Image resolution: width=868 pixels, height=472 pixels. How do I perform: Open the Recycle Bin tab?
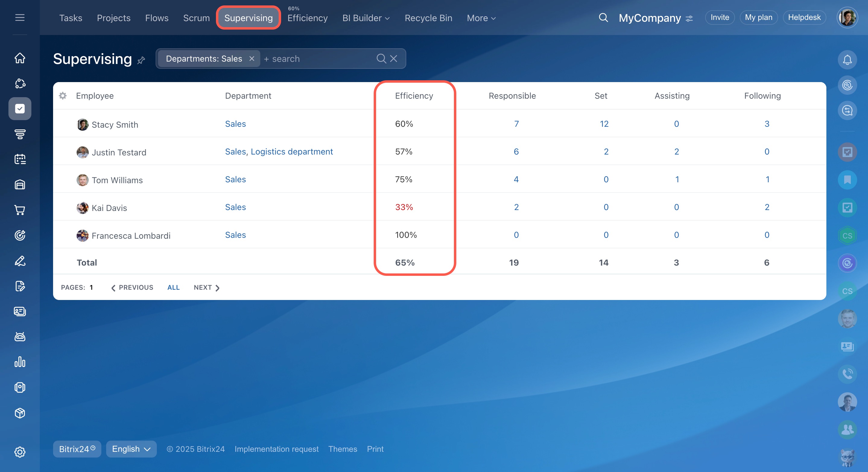pyautogui.click(x=428, y=18)
